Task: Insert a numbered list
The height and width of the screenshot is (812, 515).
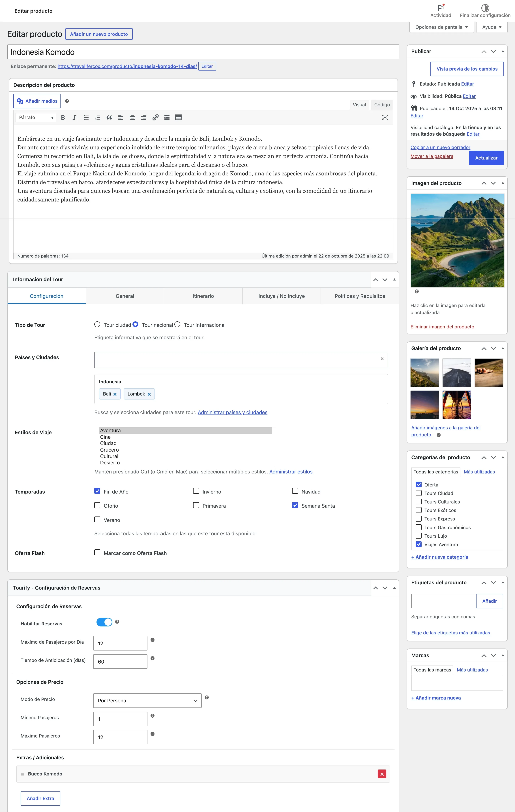Action: click(x=97, y=117)
